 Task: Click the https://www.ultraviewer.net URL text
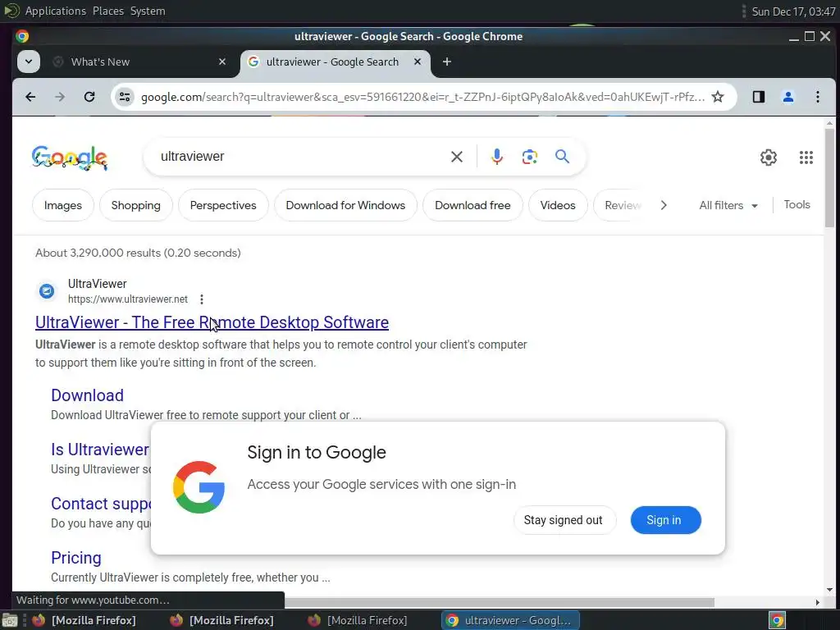(x=128, y=299)
